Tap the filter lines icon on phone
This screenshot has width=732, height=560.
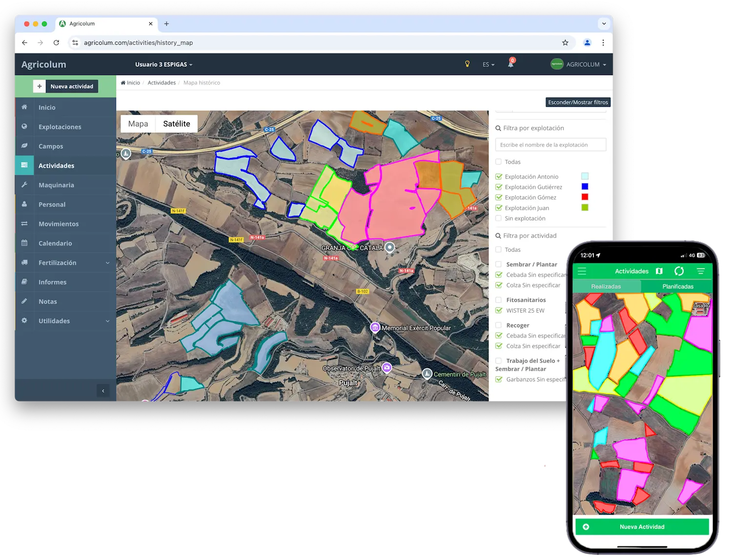[701, 271]
